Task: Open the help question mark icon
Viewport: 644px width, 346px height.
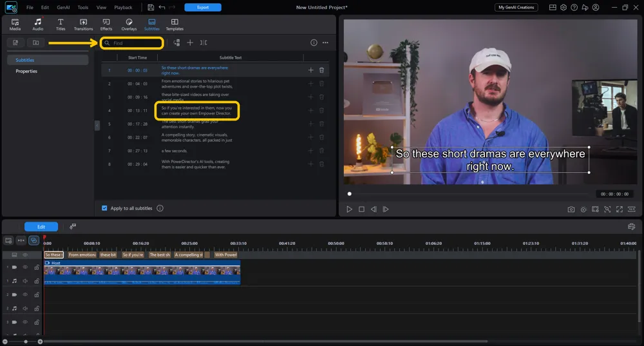Action: tap(574, 7)
